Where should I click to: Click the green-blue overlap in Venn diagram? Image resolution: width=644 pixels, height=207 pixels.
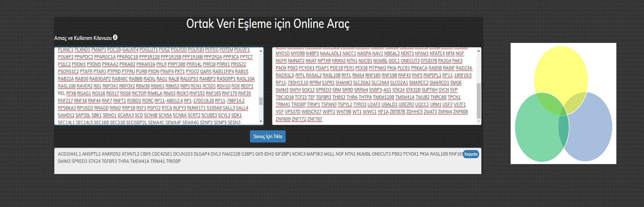coord(562,129)
